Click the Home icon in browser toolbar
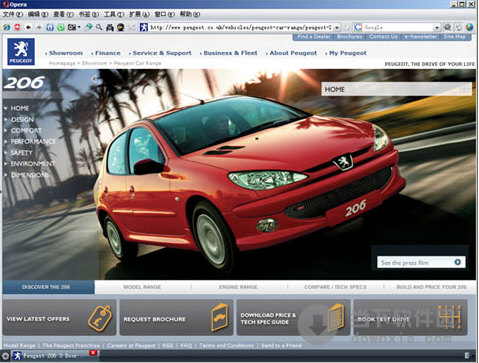 point(50,27)
